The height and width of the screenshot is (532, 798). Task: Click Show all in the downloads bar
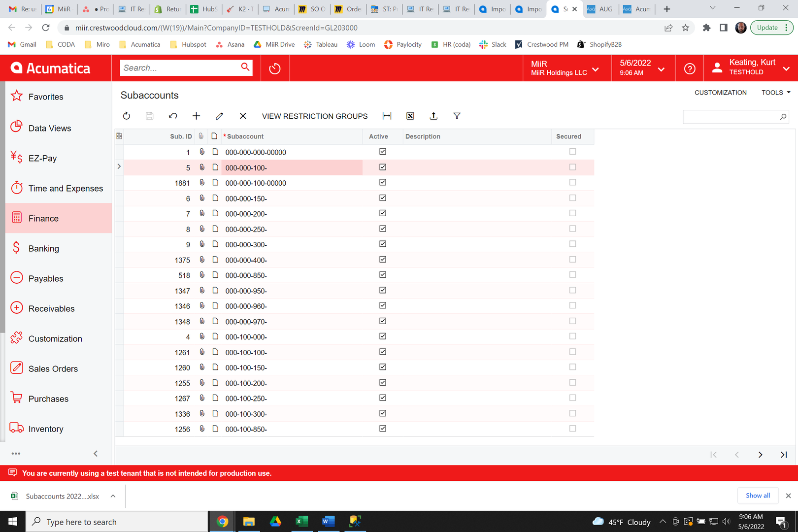coord(758,496)
